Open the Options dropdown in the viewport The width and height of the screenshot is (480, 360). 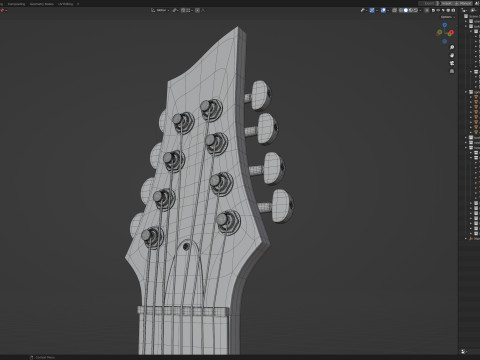click(448, 17)
